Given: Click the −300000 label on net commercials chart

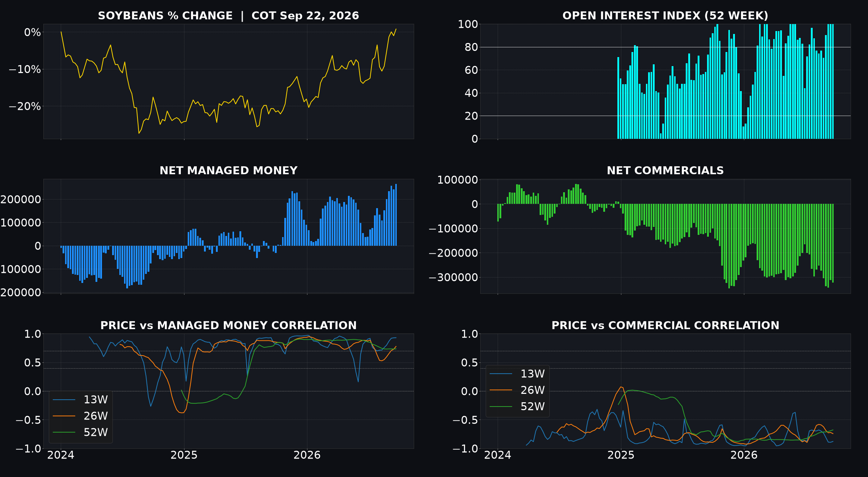Looking at the screenshot, I should [x=453, y=278].
